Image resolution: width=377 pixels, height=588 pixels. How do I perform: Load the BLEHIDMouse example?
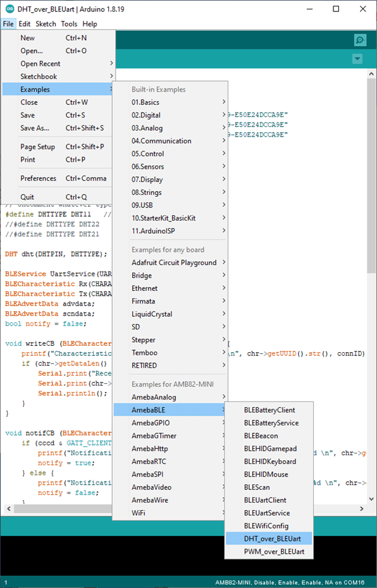(x=269, y=474)
